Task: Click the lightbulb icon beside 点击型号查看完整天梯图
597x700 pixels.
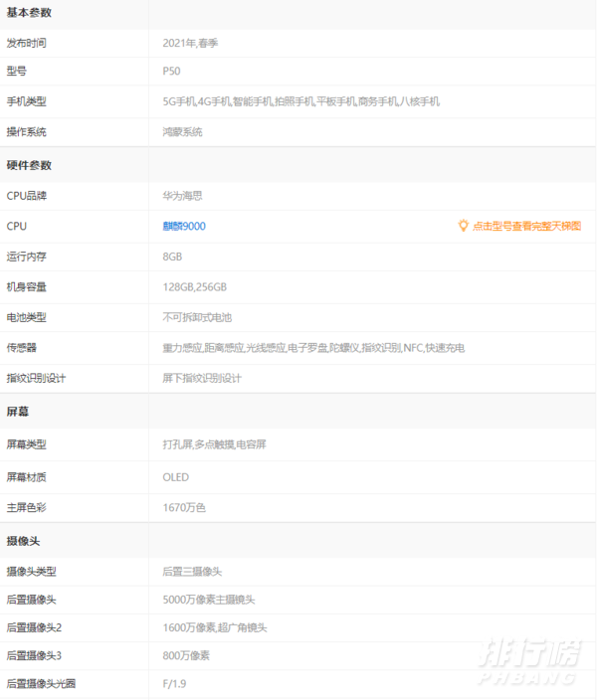Action: point(464,226)
